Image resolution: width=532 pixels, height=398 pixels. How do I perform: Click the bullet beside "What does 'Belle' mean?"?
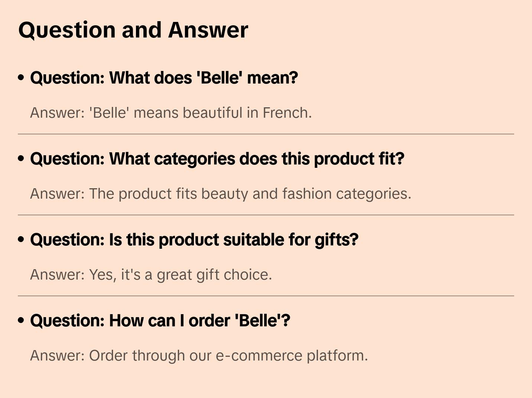[x=21, y=78]
